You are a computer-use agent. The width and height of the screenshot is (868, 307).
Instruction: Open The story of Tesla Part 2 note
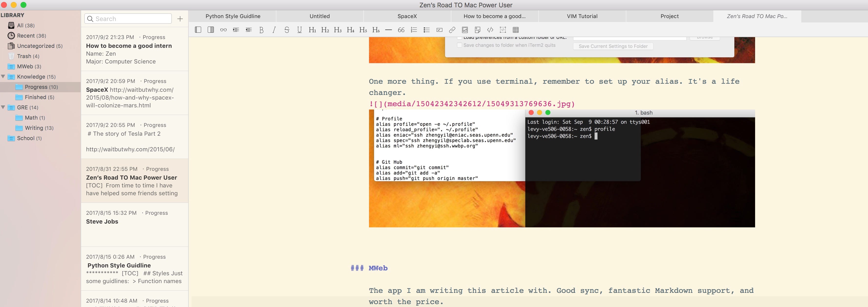pyautogui.click(x=134, y=137)
